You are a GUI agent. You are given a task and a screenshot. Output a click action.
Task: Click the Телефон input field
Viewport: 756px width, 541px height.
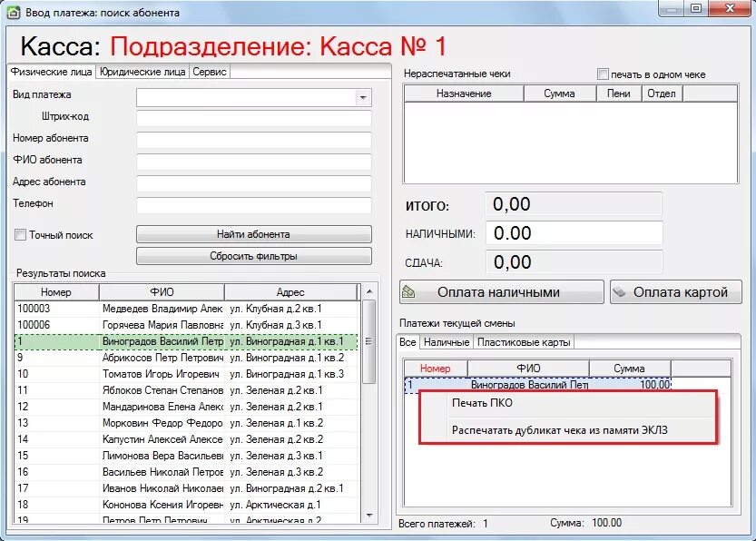(252, 206)
